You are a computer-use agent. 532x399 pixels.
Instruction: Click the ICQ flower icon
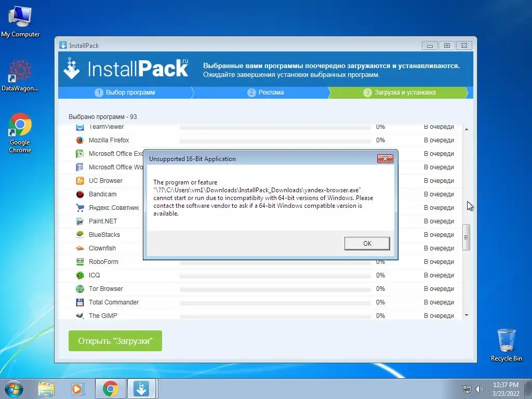[x=79, y=275]
